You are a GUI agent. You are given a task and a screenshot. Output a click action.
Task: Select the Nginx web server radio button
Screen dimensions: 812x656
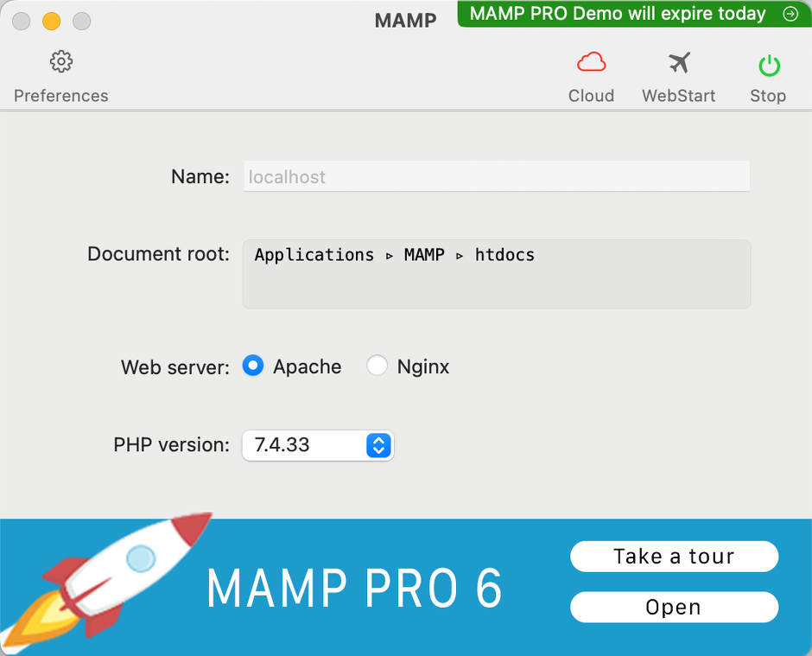pyautogui.click(x=377, y=366)
